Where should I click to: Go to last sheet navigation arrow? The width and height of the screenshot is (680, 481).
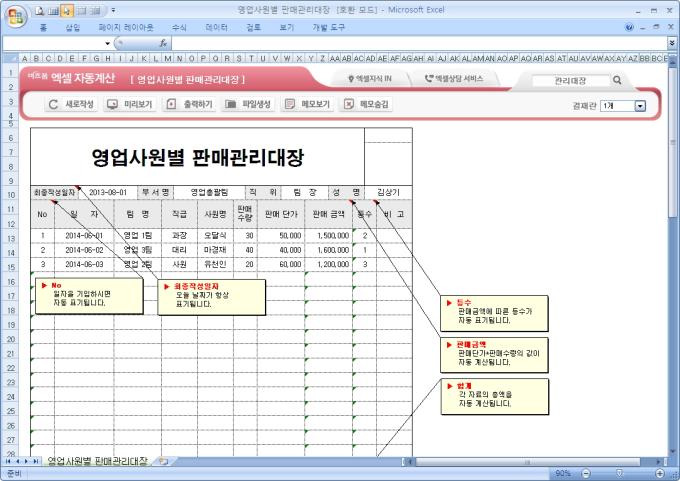point(36,461)
